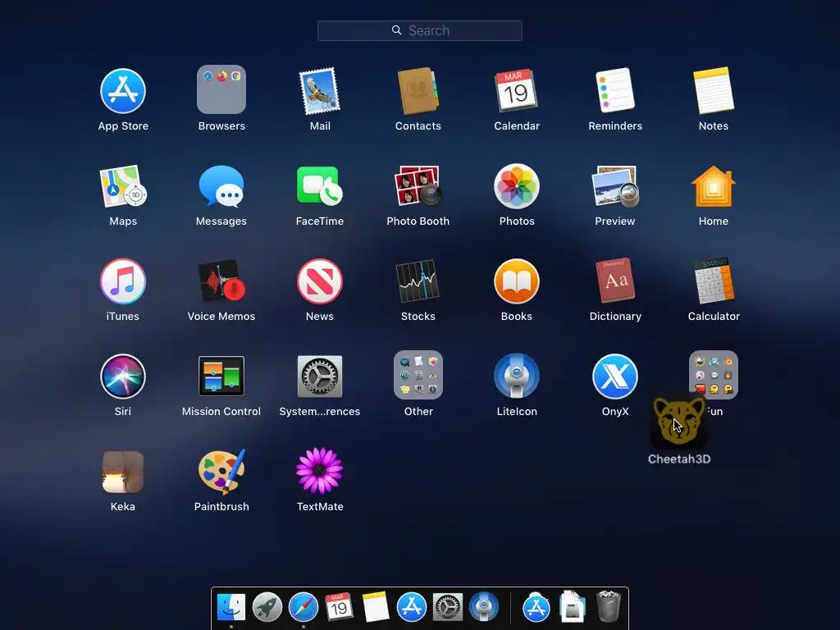This screenshot has width=840, height=630.
Task: Launch the Stocks app
Action: pos(418,281)
